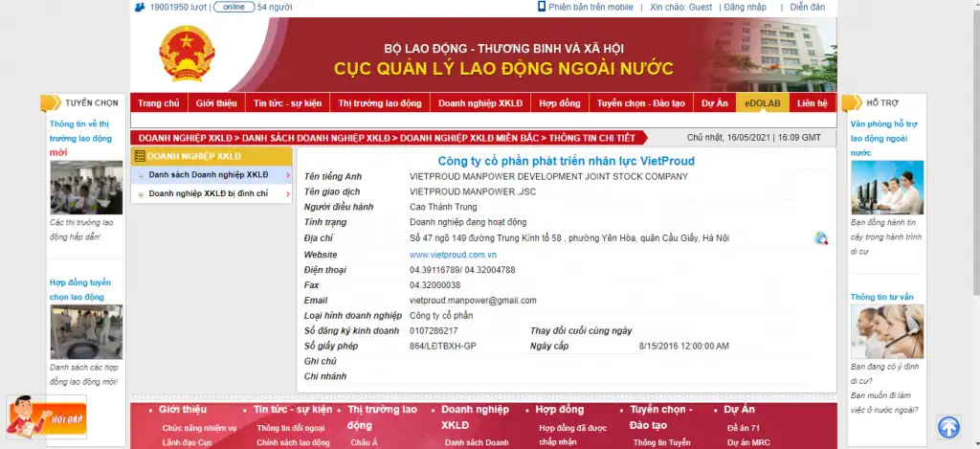
Task: Click footer heading Tuyển chọn - Đào tạo
Action: click(x=661, y=417)
